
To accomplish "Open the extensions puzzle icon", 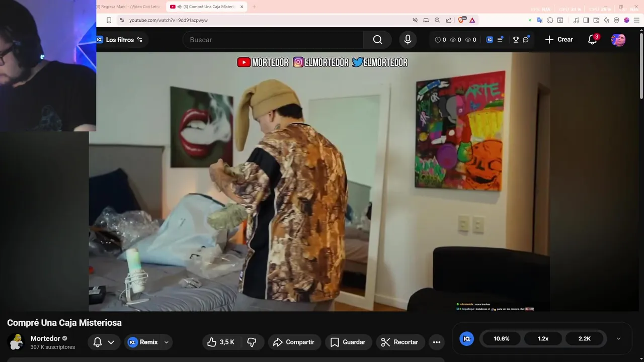I will tap(550, 20).
